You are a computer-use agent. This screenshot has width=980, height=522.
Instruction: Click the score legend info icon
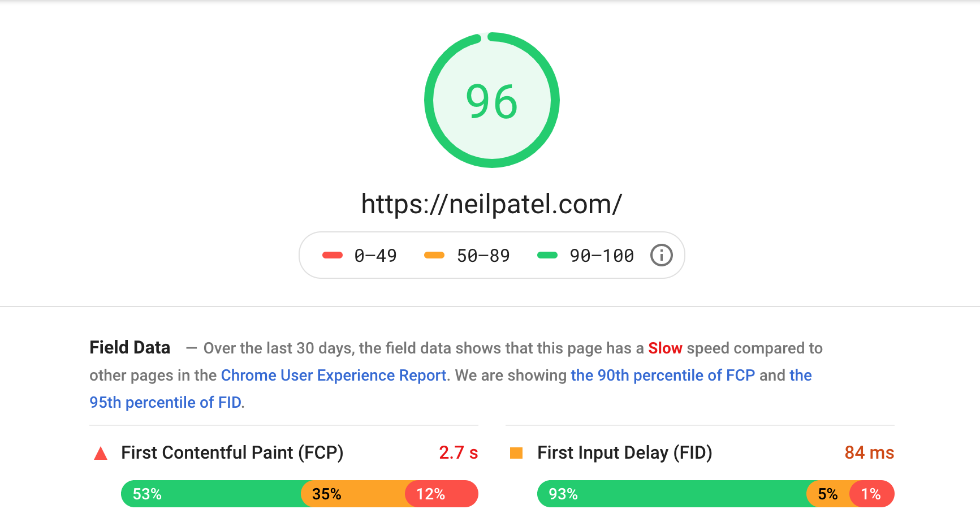[661, 255]
